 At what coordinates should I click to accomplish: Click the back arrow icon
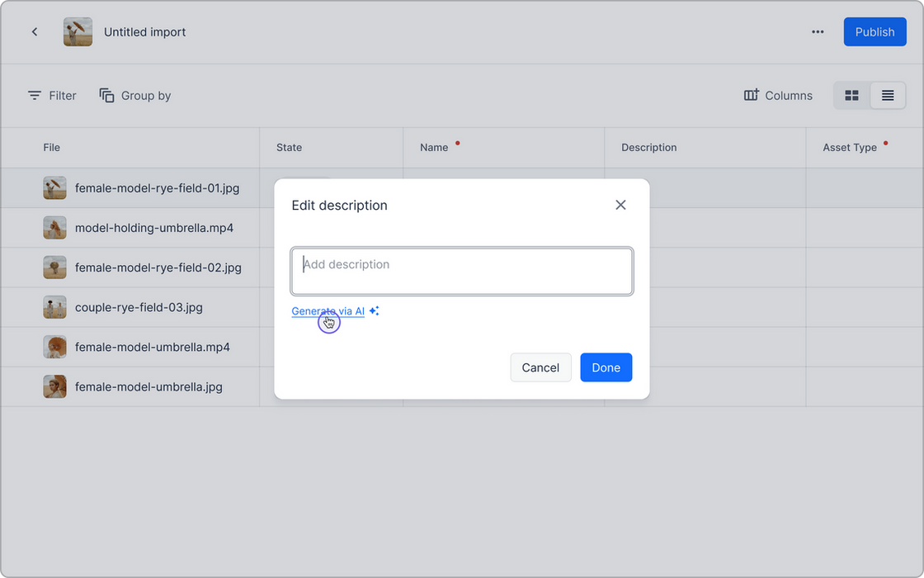pyautogui.click(x=35, y=32)
